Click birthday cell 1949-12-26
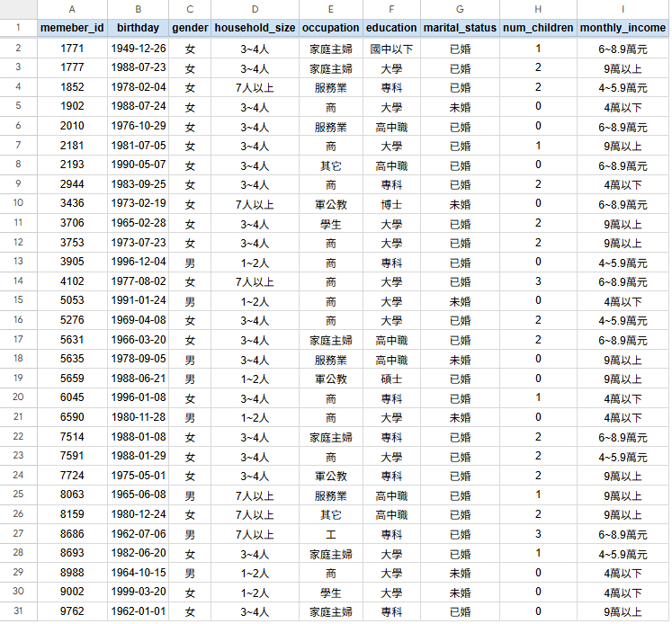 pos(138,49)
